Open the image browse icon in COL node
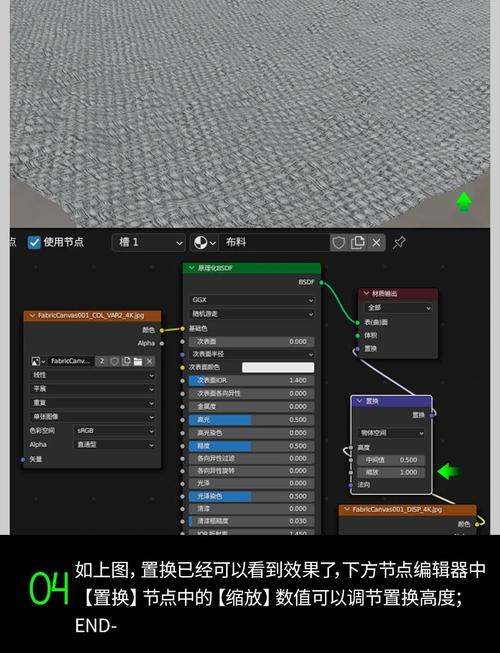Image resolution: width=500 pixels, height=653 pixels. click(x=38, y=361)
